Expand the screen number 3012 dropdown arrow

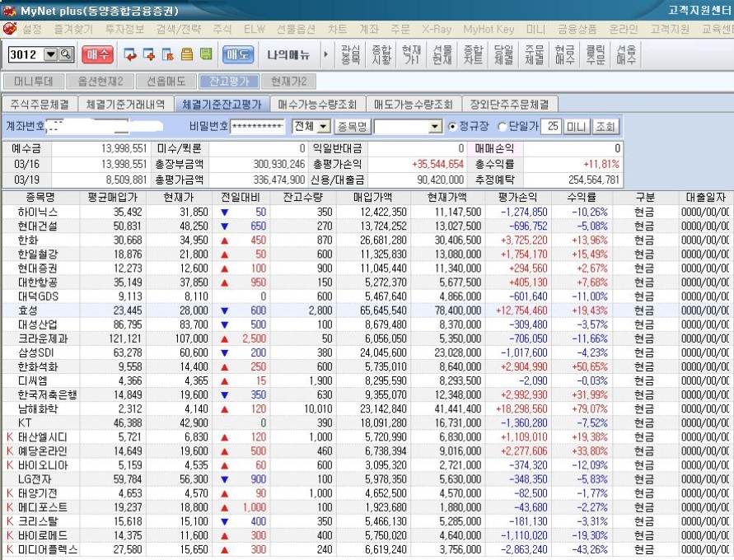tap(50, 54)
